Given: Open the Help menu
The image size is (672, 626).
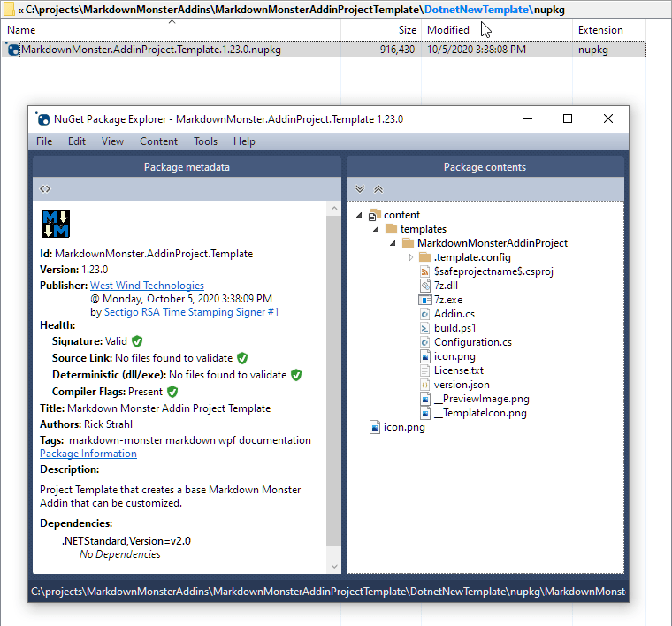Looking at the screenshot, I should pos(244,141).
